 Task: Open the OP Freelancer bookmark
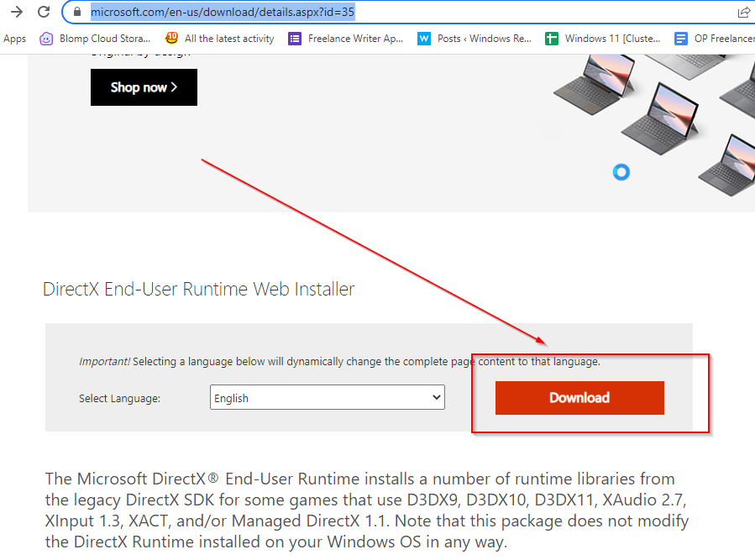click(715, 39)
